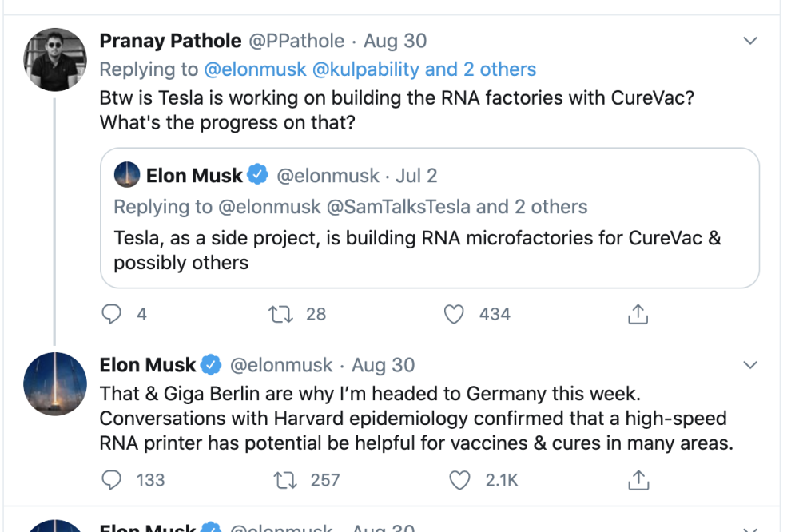Click the @PPathole handle
799x532 pixels.
(297, 41)
